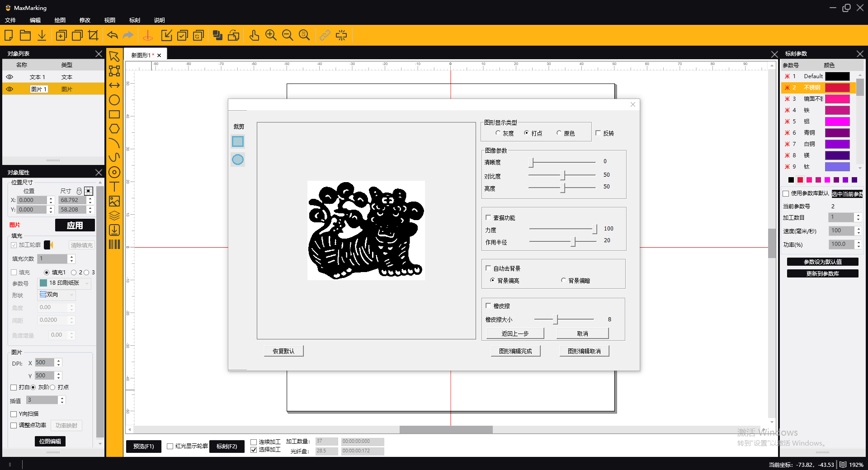This screenshot has height=470, width=868.
Task: Pick the node edit tool
Action: (x=114, y=71)
